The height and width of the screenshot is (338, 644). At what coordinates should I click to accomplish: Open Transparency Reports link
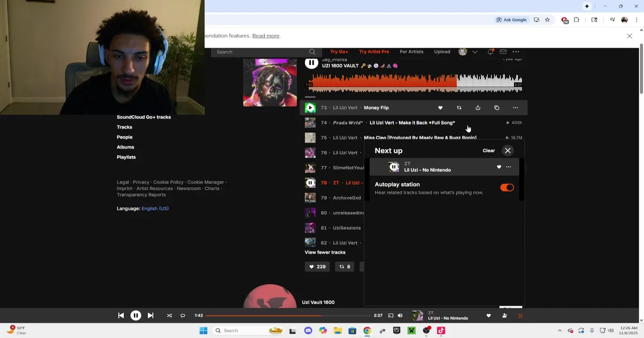coord(141,195)
